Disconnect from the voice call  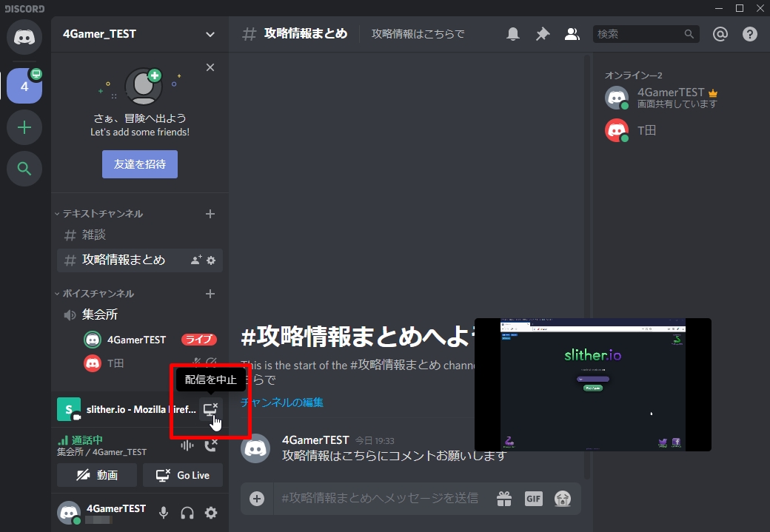coord(211,445)
